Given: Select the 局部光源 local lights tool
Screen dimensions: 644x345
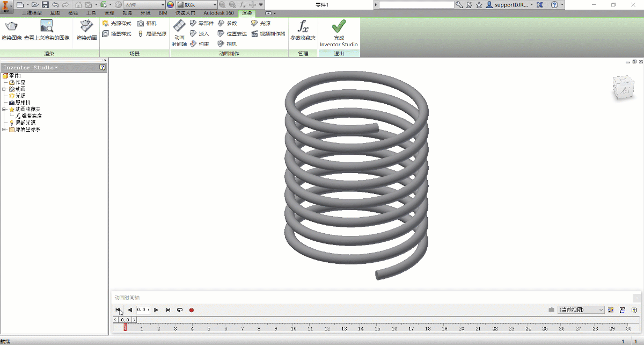Looking at the screenshot, I should (151, 33).
